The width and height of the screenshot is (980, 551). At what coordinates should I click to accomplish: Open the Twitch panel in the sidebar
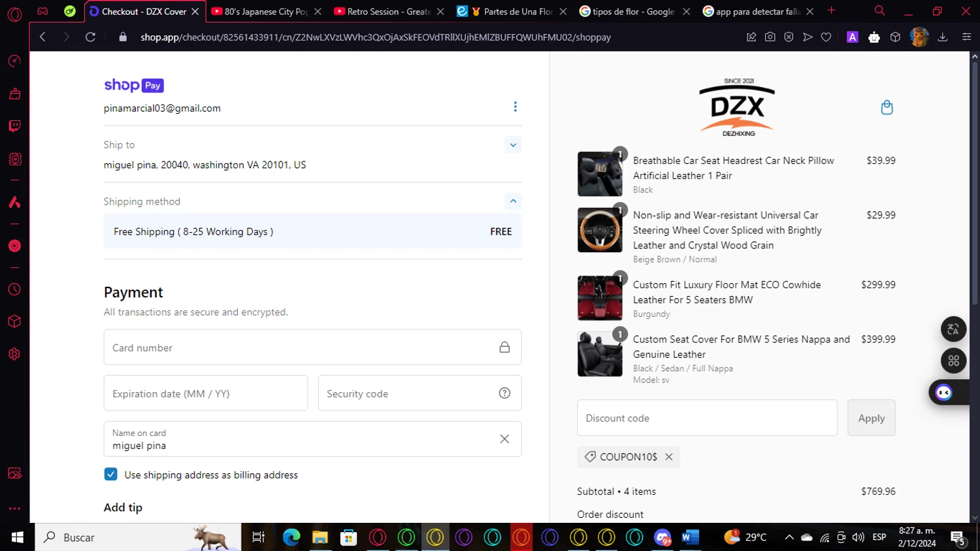pyautogui.click(x=14, y=126)
